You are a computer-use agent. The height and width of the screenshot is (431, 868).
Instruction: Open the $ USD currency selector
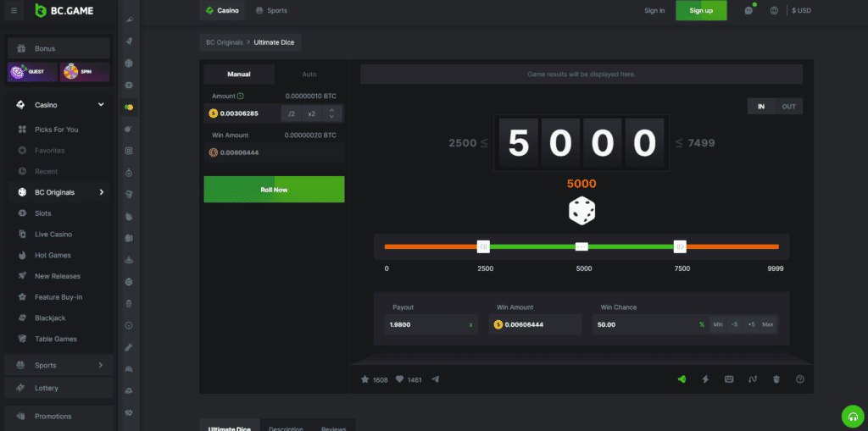pos(801,10)
